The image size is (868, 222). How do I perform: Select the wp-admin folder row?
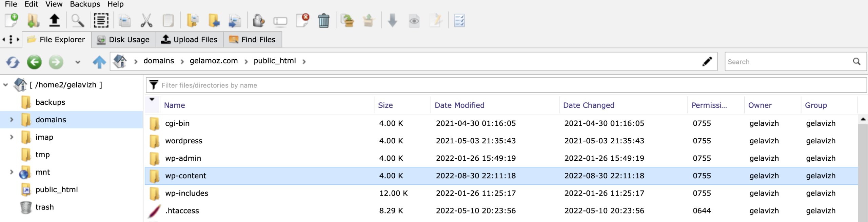[x=501, y=158]
